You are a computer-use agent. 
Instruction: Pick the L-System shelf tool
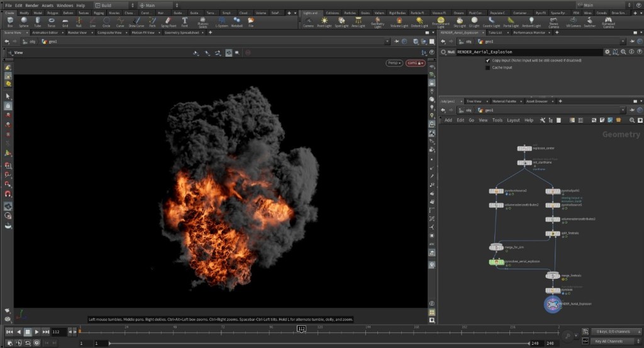pyautogui.click(x=221, y=22)
